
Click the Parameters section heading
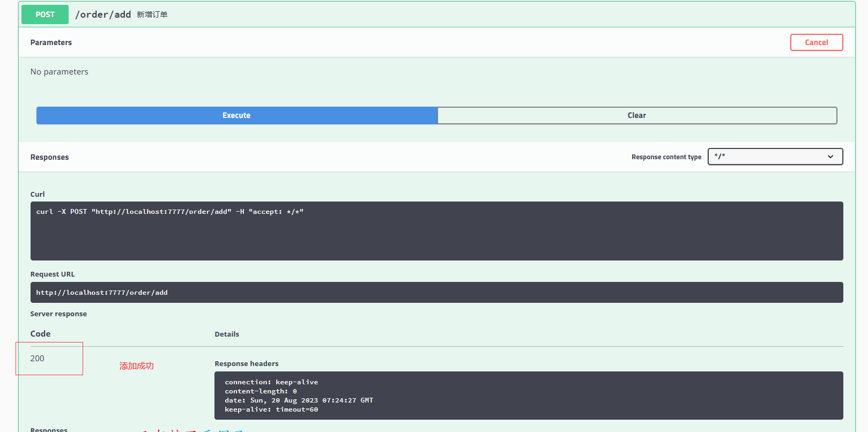51,42
